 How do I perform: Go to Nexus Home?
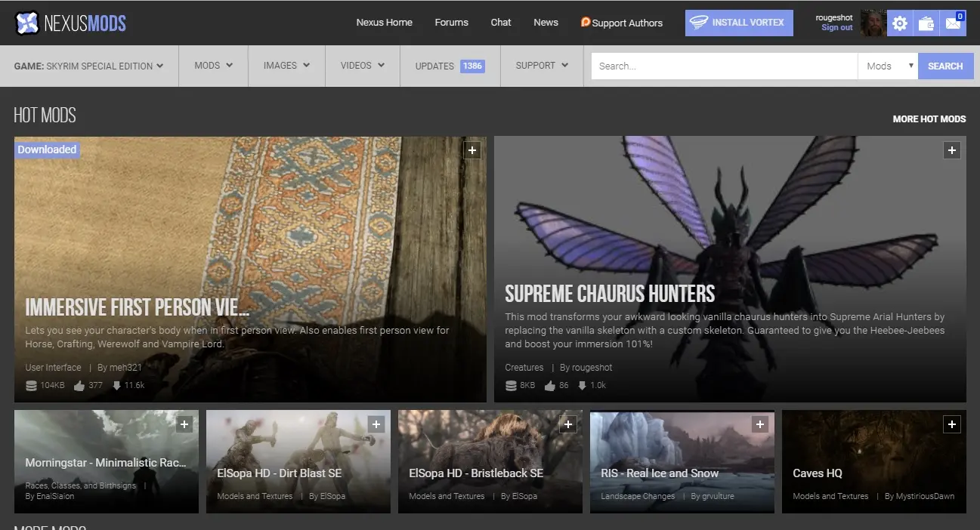click(x=385, y=23)
